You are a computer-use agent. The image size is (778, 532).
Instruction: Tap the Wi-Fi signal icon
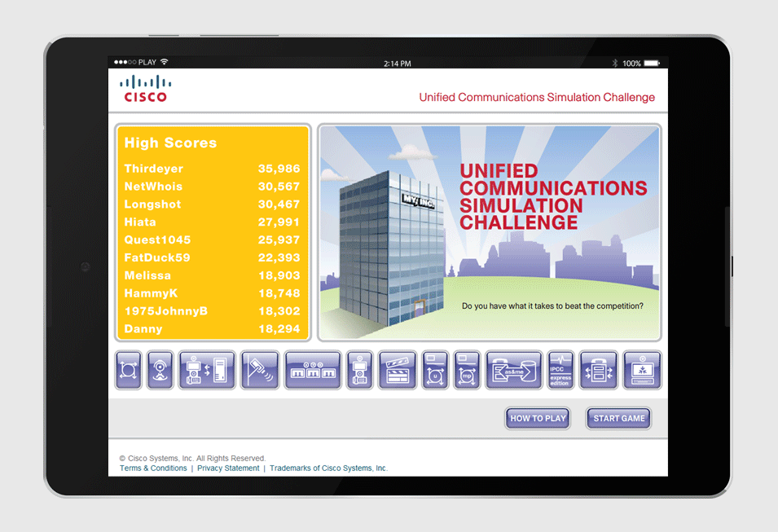[165, 62]
